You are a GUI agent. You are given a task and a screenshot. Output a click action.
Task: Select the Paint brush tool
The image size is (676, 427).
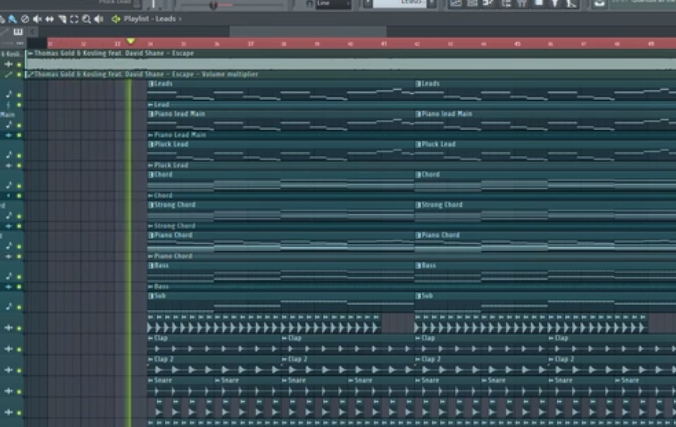[13, 19]
